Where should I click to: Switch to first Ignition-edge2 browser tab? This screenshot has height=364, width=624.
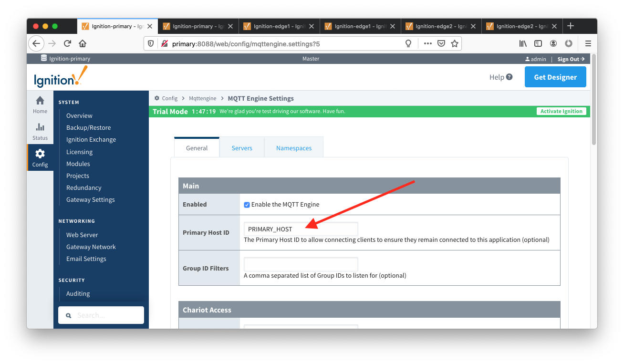click(441, 26)
